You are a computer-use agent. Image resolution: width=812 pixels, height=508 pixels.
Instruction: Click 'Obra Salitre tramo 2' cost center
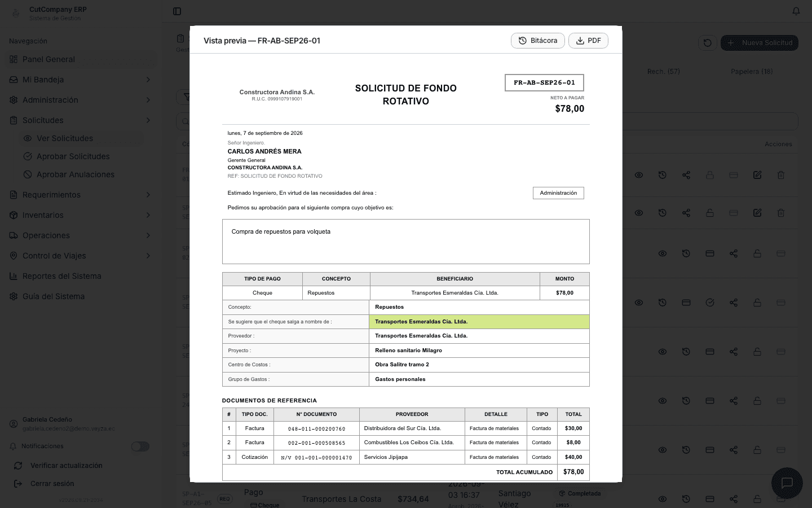[402, 365]
